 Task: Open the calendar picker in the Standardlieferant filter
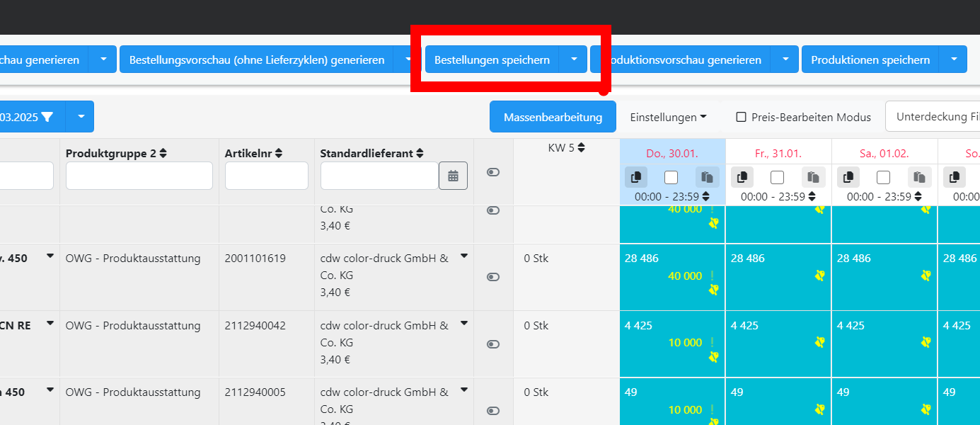(453, 175)
